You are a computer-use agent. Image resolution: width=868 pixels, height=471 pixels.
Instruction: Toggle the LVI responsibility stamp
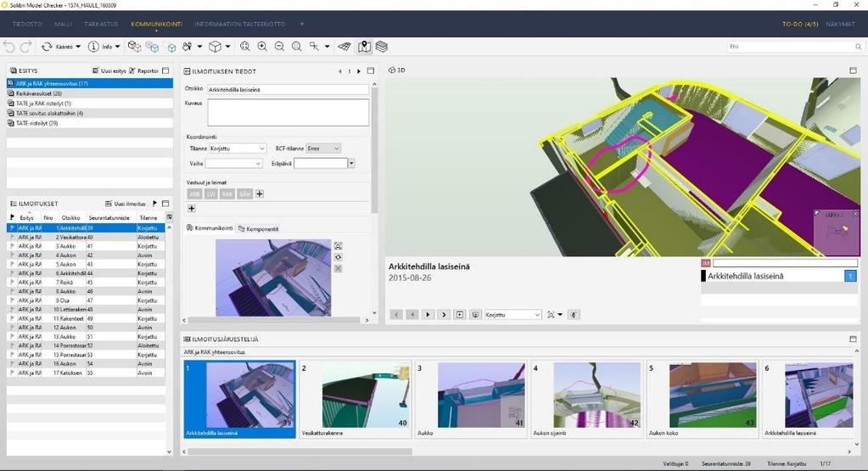pos(211,193)
